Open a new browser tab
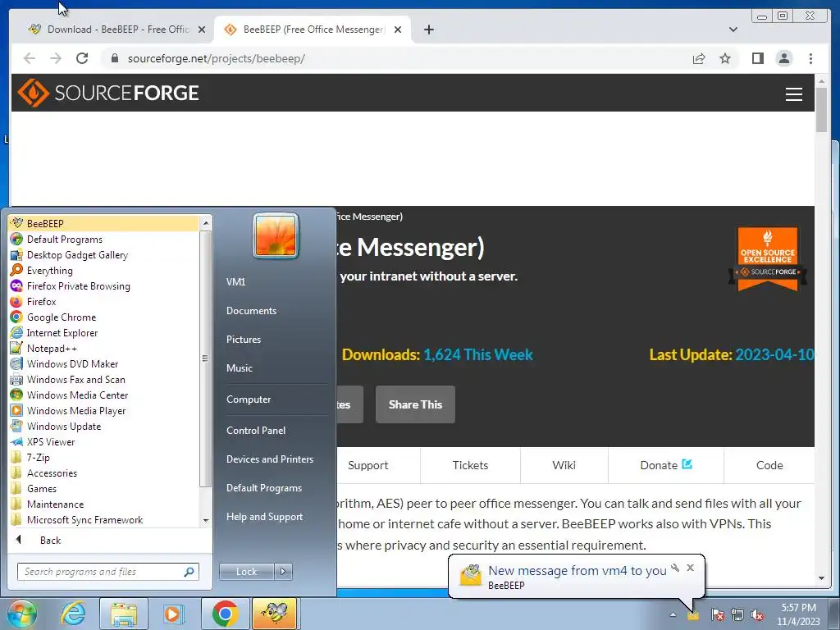Image resolution: width=840 pixels, height=630 pixels. 428,30
